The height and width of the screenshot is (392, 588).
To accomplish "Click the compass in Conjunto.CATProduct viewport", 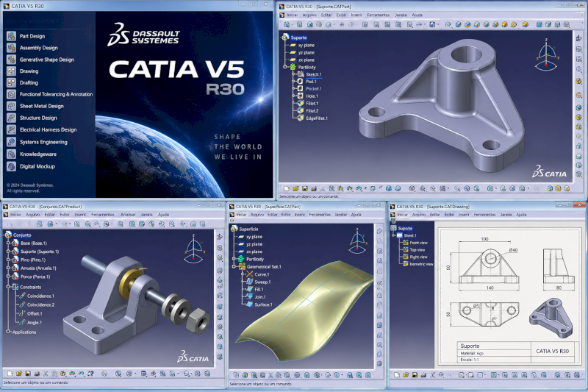I will tap(194, 248).
